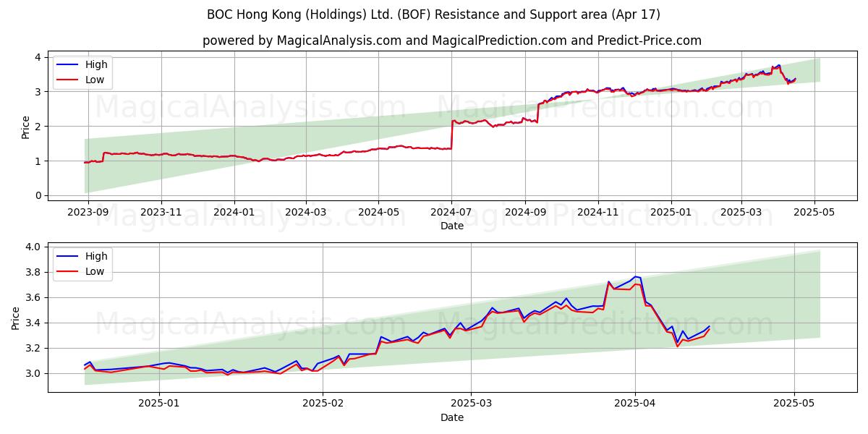Click the 'Price' y-axis title of the bottom chart

[x=16, y=318]
